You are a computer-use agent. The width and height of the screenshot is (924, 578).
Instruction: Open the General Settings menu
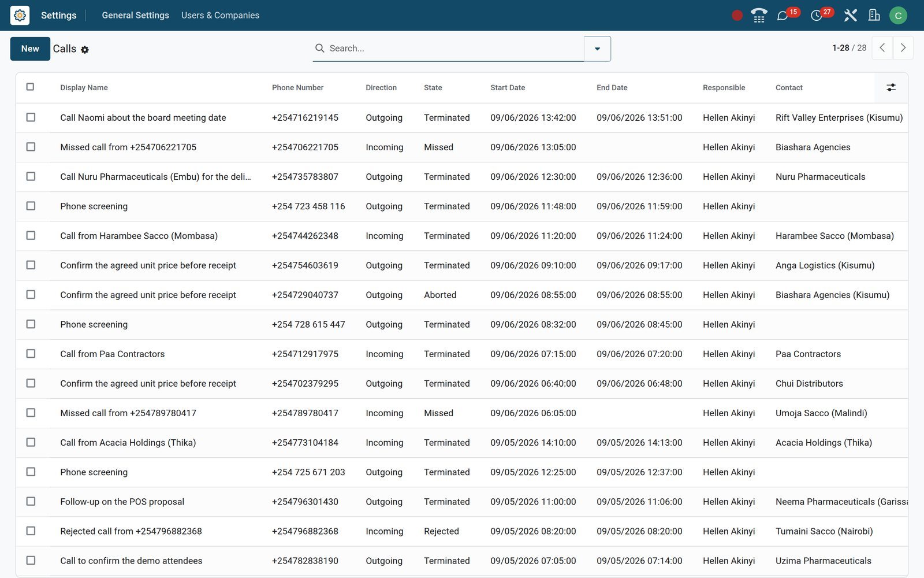coord(135,16)
